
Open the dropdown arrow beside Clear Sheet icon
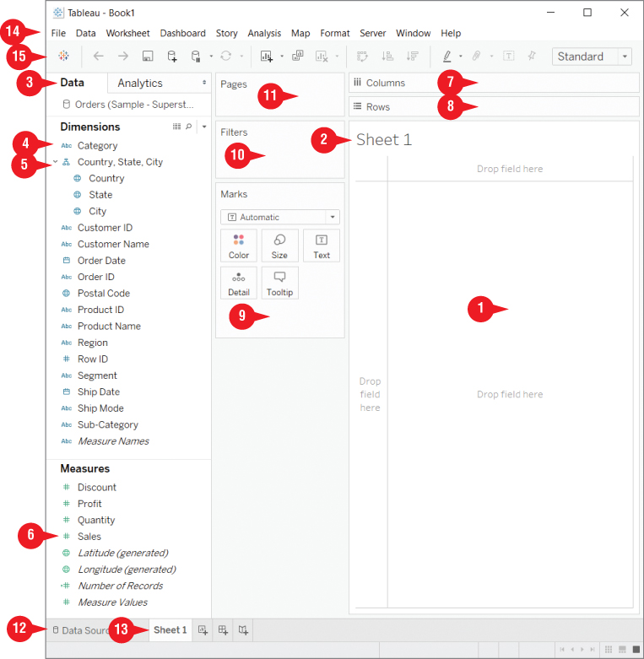[337, 56]
